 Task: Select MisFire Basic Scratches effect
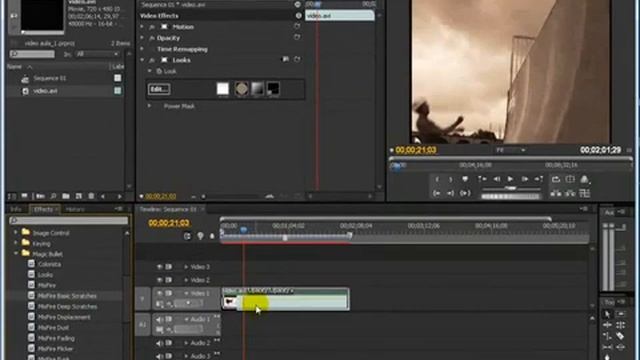(67, 296)
